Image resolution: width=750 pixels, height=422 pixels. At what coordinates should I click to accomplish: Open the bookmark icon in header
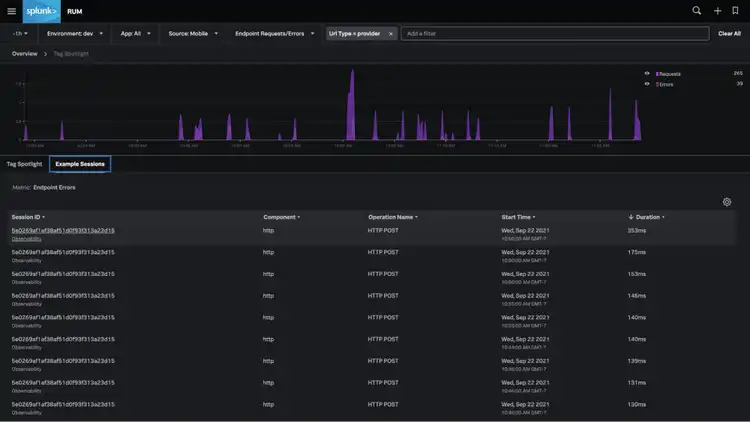click(735, 10)
